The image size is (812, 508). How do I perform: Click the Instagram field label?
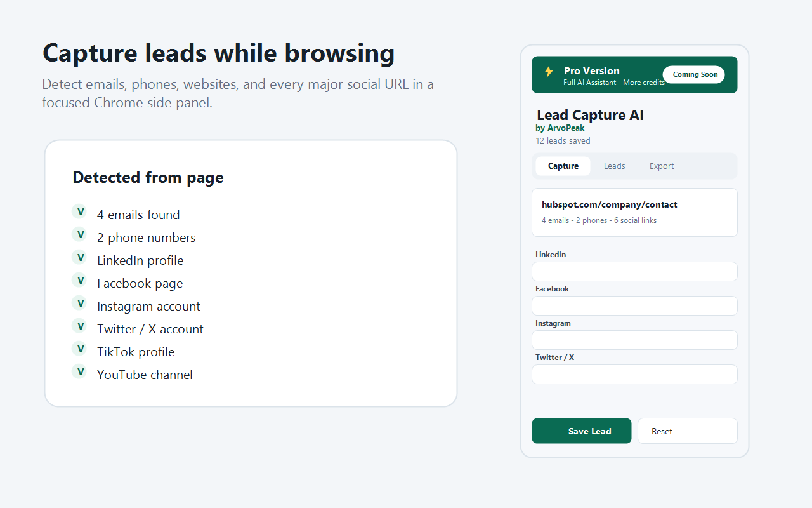(553, 323)
